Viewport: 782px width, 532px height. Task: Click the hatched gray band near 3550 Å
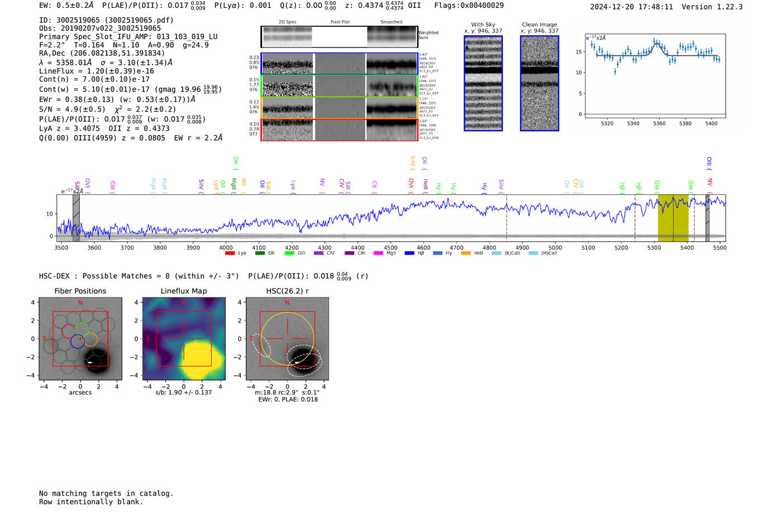(76, 218)
